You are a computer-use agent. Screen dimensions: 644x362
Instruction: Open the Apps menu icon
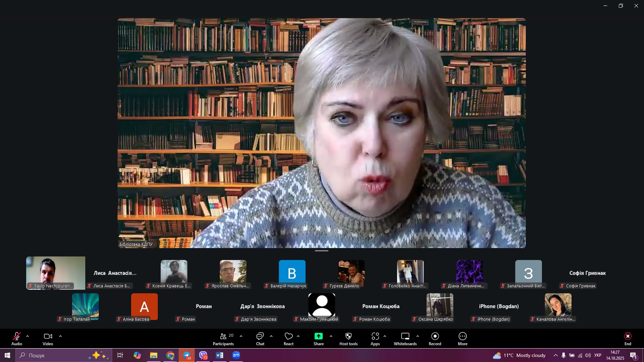(x=375, y=338)
